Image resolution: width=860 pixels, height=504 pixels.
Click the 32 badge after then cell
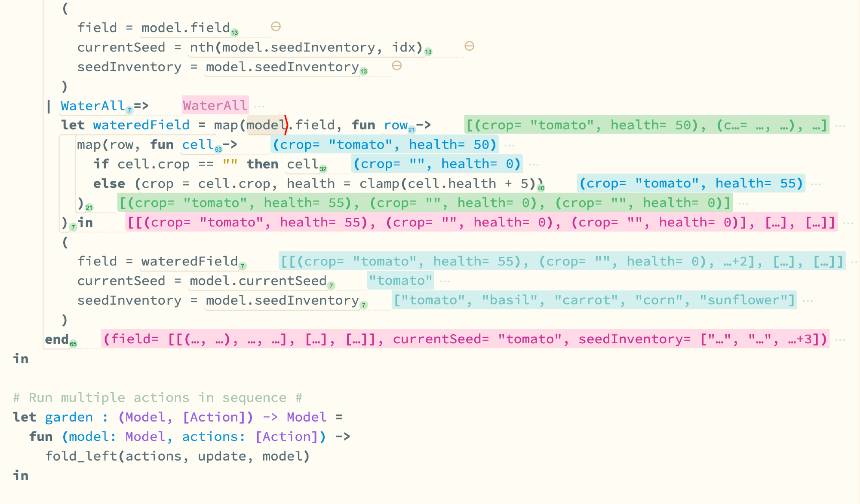[x=323, y=169]
